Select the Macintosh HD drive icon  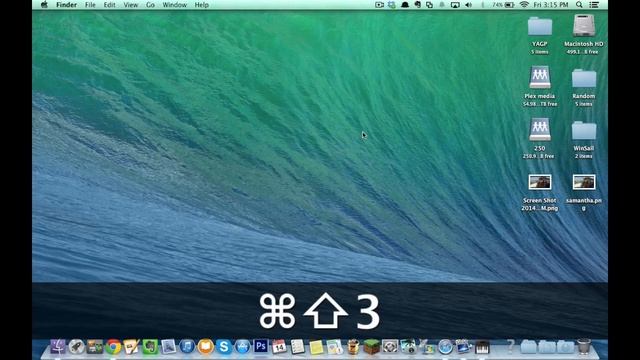[x=584, y=25]
